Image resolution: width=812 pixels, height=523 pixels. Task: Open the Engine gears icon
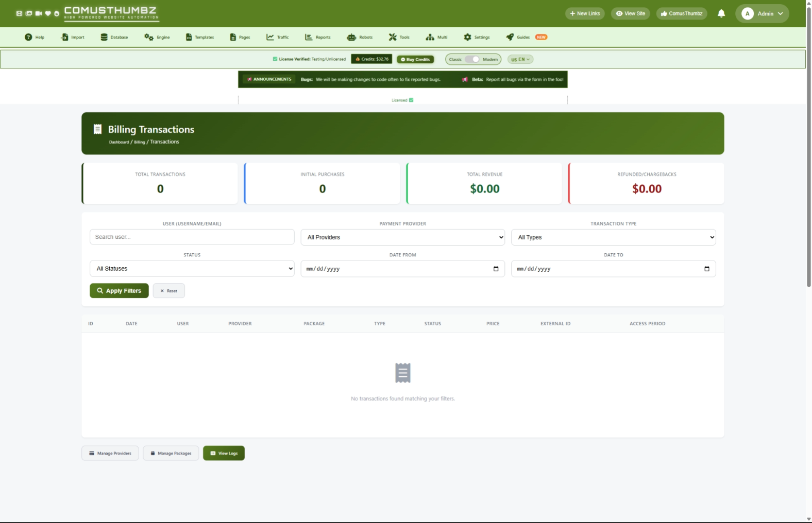[149, 37]
